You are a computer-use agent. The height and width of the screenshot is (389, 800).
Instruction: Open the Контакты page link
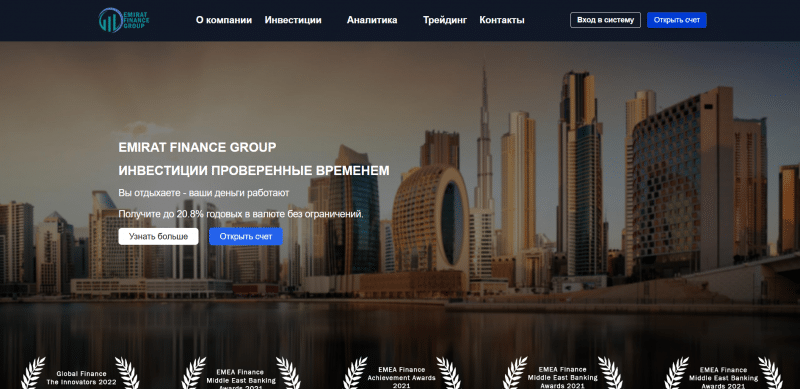(502, 20)
